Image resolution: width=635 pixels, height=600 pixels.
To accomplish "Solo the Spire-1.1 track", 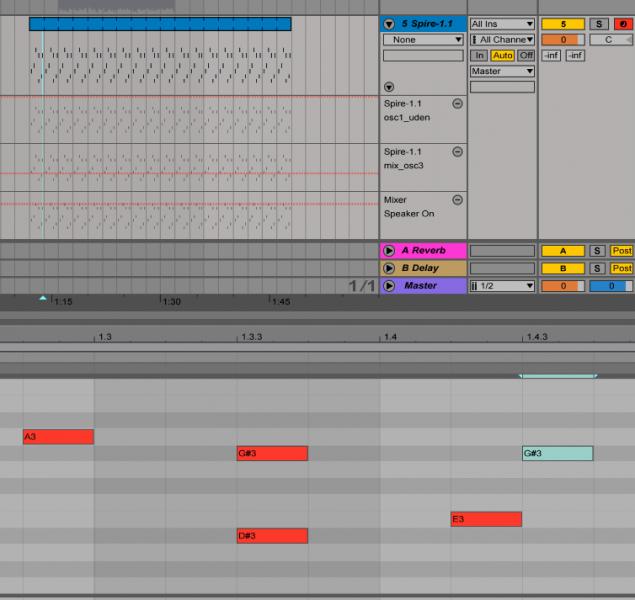I will click(599, 24).
